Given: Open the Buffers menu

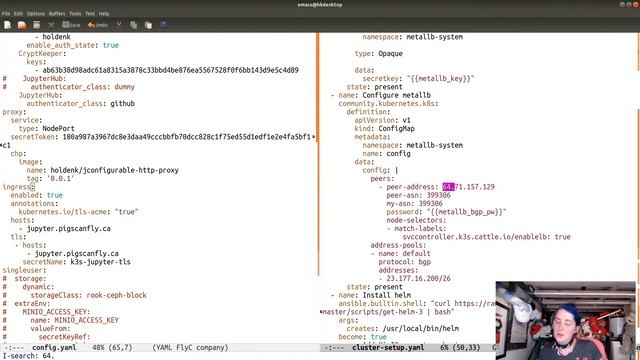Looking at the screenshot, I should click(57, 13).
